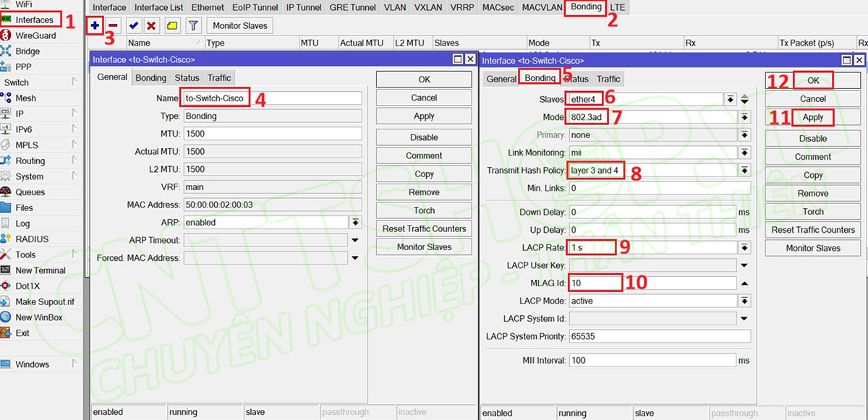The width and height of the screenshot is (868, 420).
Task: Expand the IPv6 submenu
Action: (74, 129)
